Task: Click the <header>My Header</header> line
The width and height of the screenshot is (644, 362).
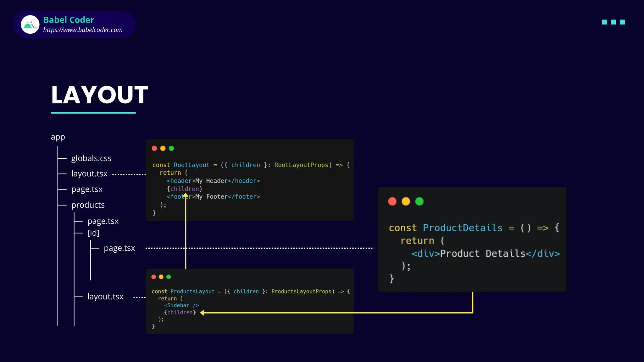Action: pos(213,181)
